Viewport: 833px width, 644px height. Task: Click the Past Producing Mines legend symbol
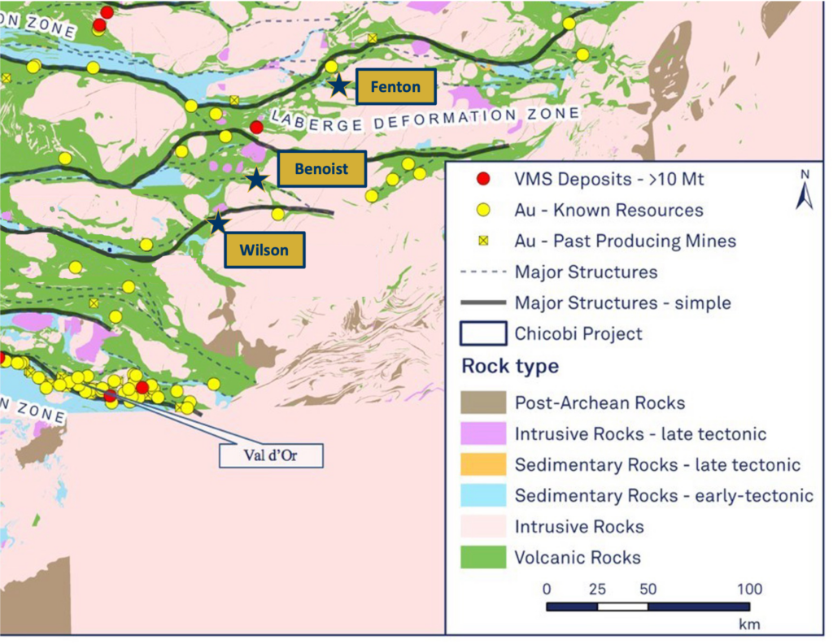[x=482, y=241]
